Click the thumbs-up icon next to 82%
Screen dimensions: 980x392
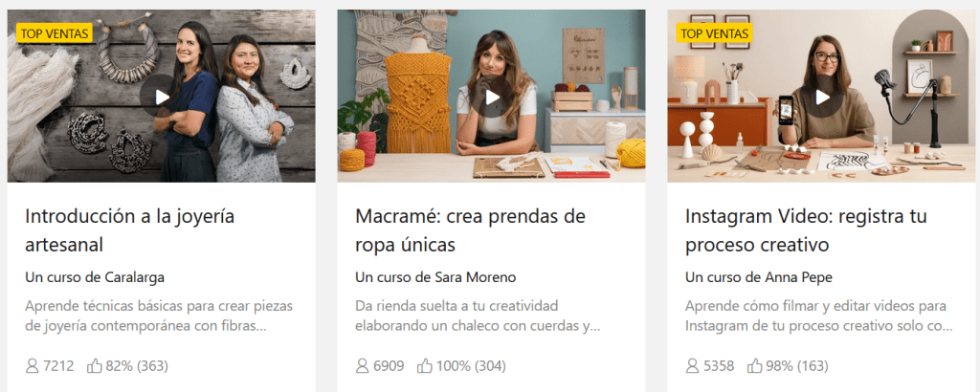[95, 366]
